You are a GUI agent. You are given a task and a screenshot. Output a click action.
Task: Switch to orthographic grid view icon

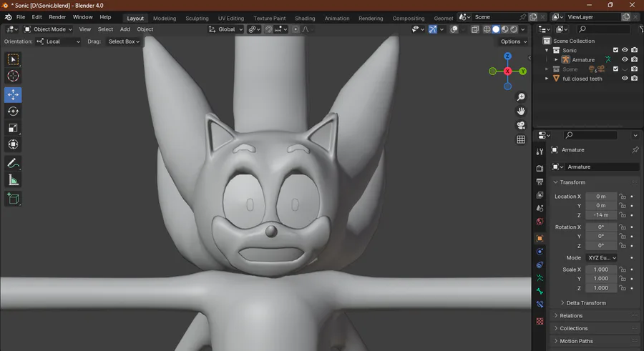click(521, 140)
